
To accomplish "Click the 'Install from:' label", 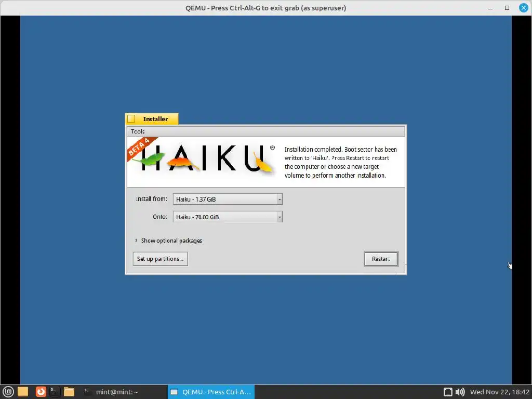I will pos(151,199).
